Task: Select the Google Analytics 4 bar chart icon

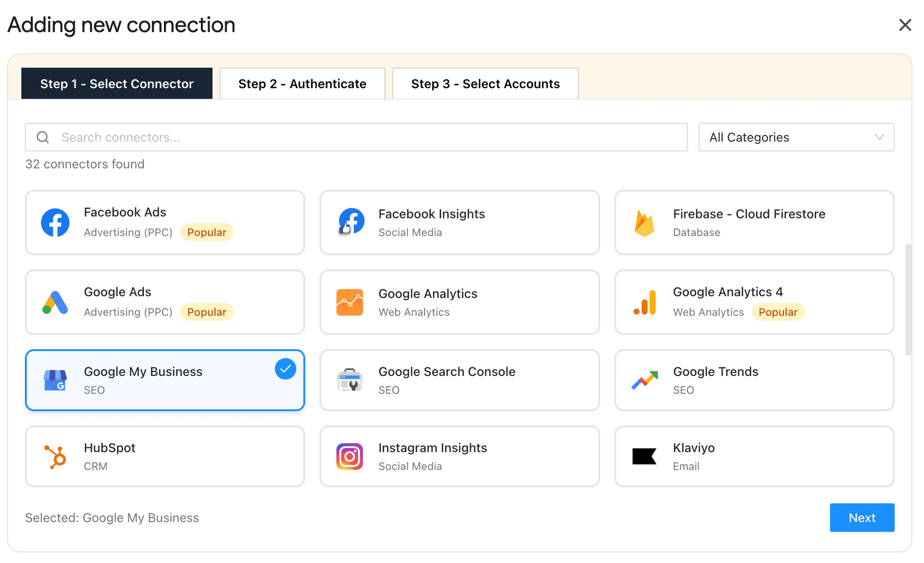Action: click(x=644, y=302)
